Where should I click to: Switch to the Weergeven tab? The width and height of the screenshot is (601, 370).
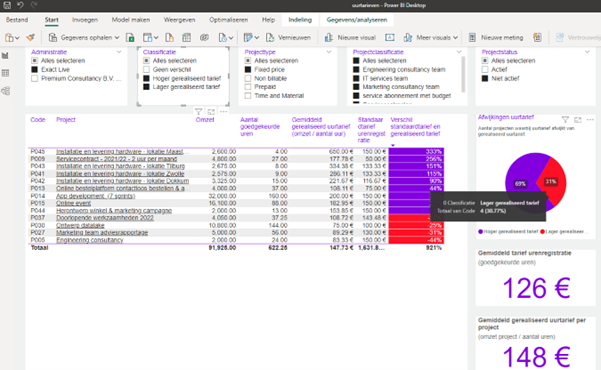tap(179, 20)
